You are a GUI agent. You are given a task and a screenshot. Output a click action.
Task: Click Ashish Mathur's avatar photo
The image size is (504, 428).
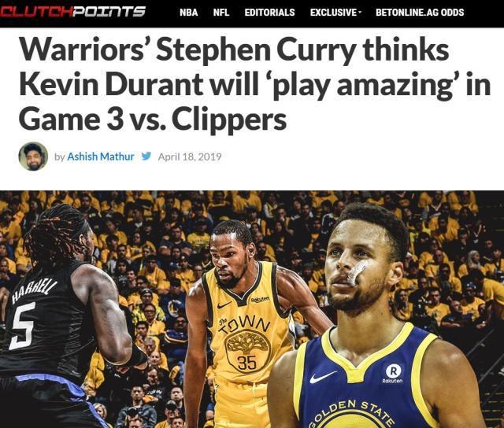pyautogui.click(x=33, y=157)
